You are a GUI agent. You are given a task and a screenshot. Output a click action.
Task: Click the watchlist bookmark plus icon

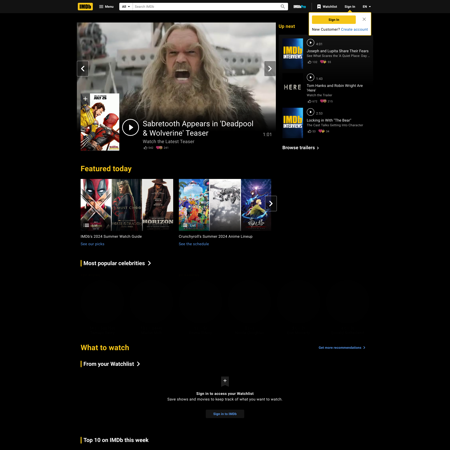coord(225,381)
